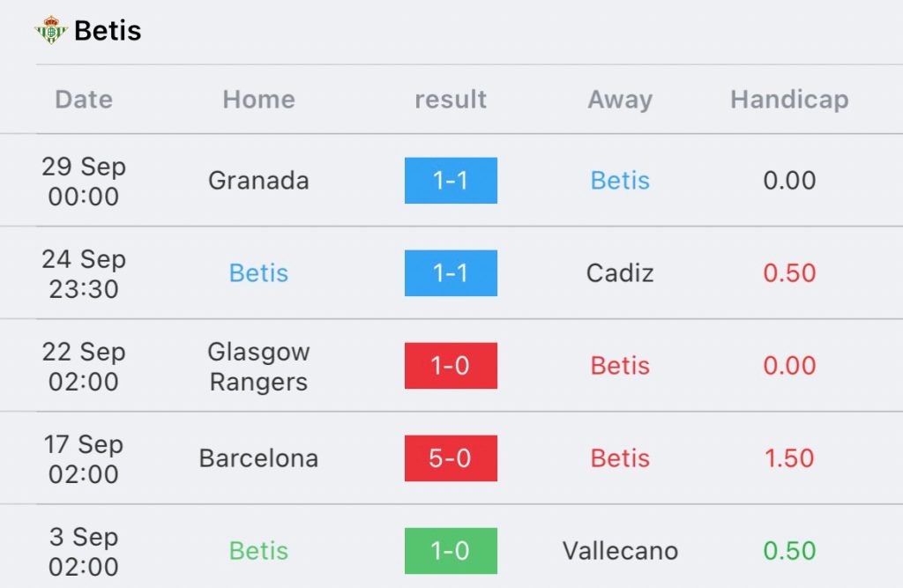The height and width of the screenshot is (588, 903).
Task: Click the result column header
Action: click(x=451, y=99)
